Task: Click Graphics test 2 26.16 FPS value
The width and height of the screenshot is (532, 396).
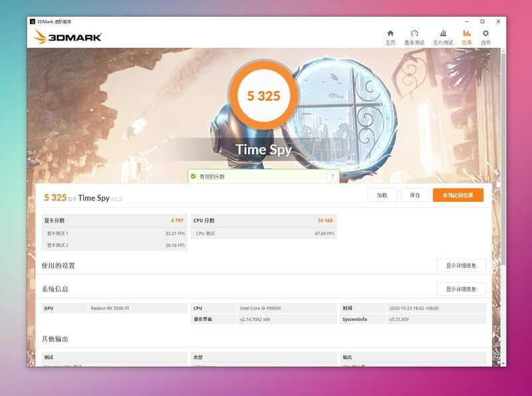Action: (175, 245)
